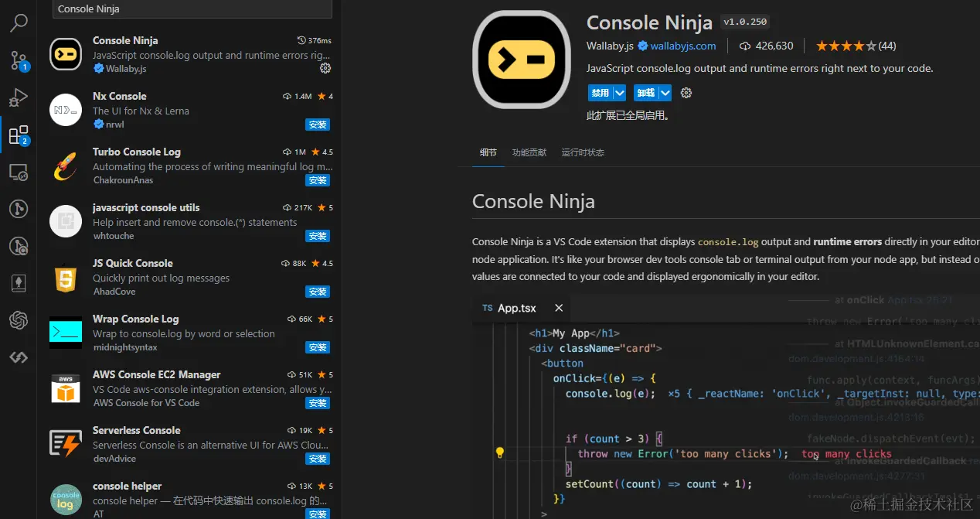Click the v1.0.250 version badge
The width and height of the screenshot is (980, 519).
745,22
